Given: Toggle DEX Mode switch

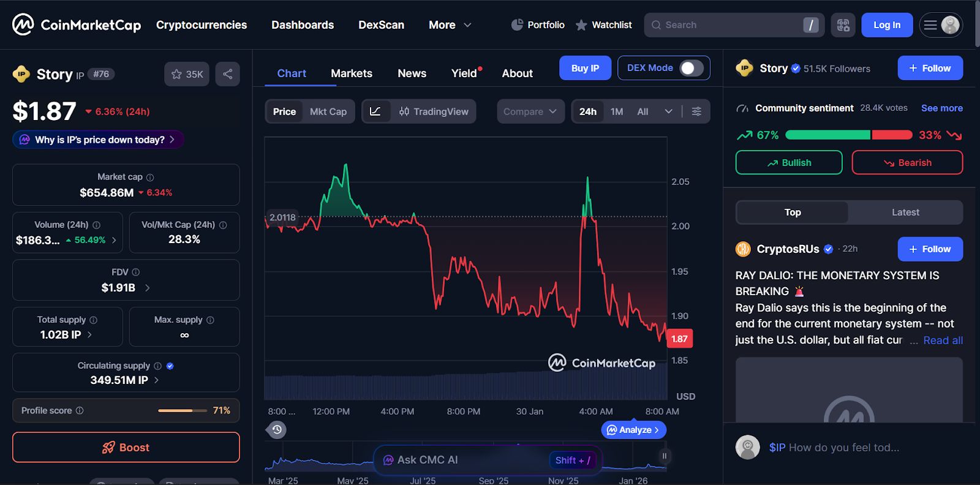Looking at the screenshot, I should point(692,68).
